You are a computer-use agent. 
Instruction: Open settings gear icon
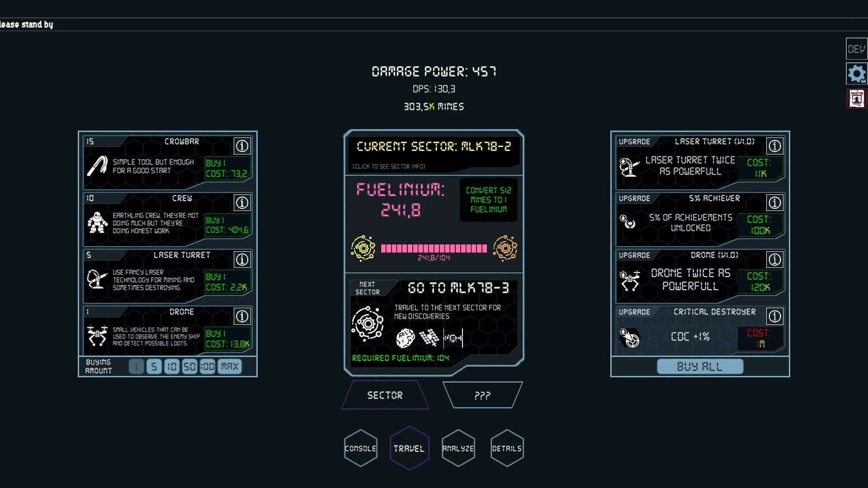click(856, 74)
